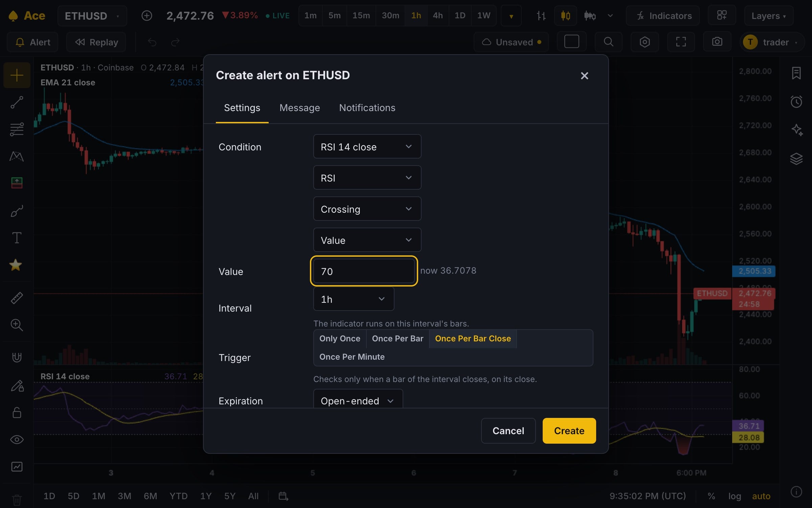Select the text annotation tool
Image resolution: width=812 pixels, height=508 pixels.
pyautogui.click(x=17, y=238)
